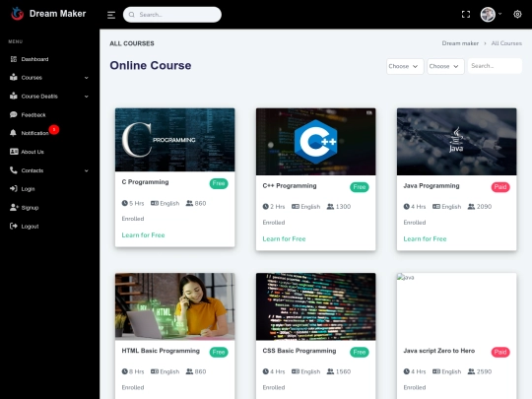Open the C++ Programming course thumbnail
The height and width of the screenshot is (399, 532).
click(315, 142)
